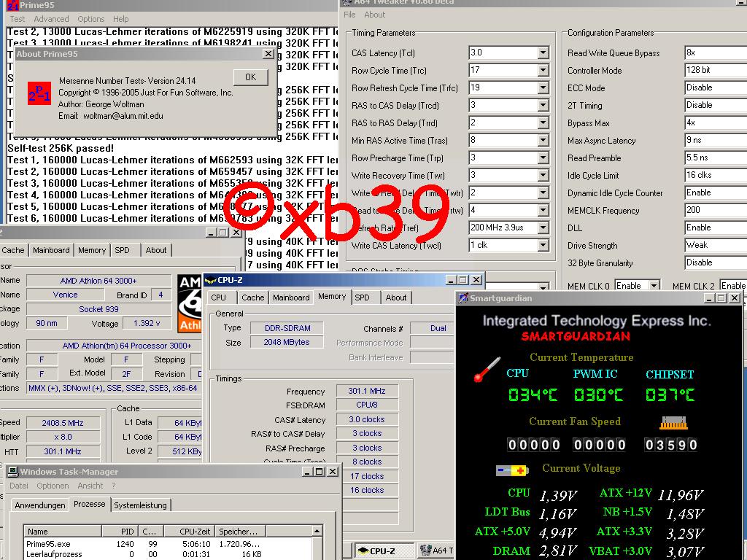The image size is (747, 560).
Task: Open Task-Manager Ansicht menu
Action: (x=90, y=486)
